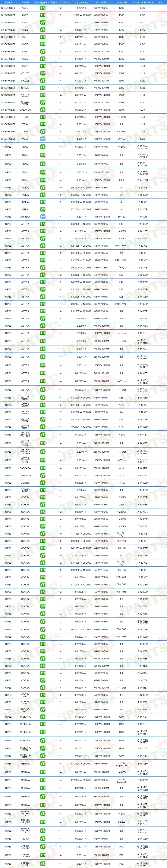This screenshot has width=167, height=868.
Task: Click fuel icon in Insignia Kombi 09.2011 row
Action: click(x=43, y=756)
